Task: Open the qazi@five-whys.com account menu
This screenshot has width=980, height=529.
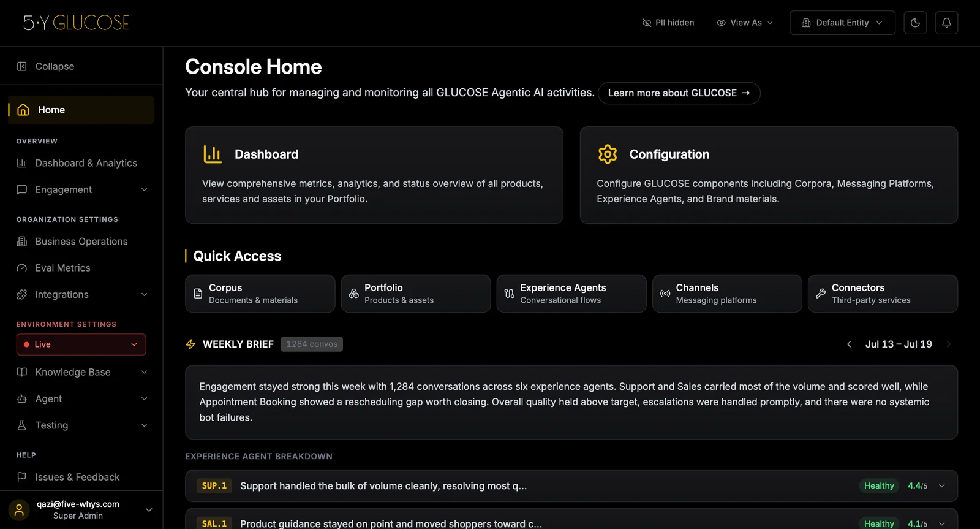Action: pos(81,509)
